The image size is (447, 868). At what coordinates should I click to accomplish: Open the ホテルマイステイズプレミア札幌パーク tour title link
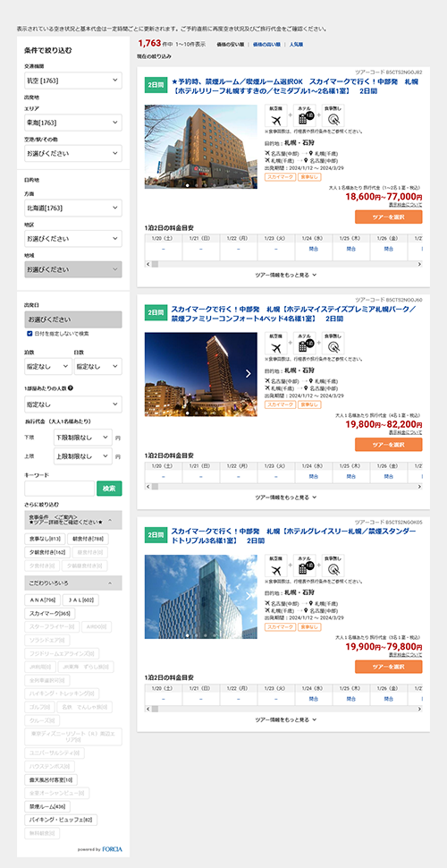tap(295, 314)
